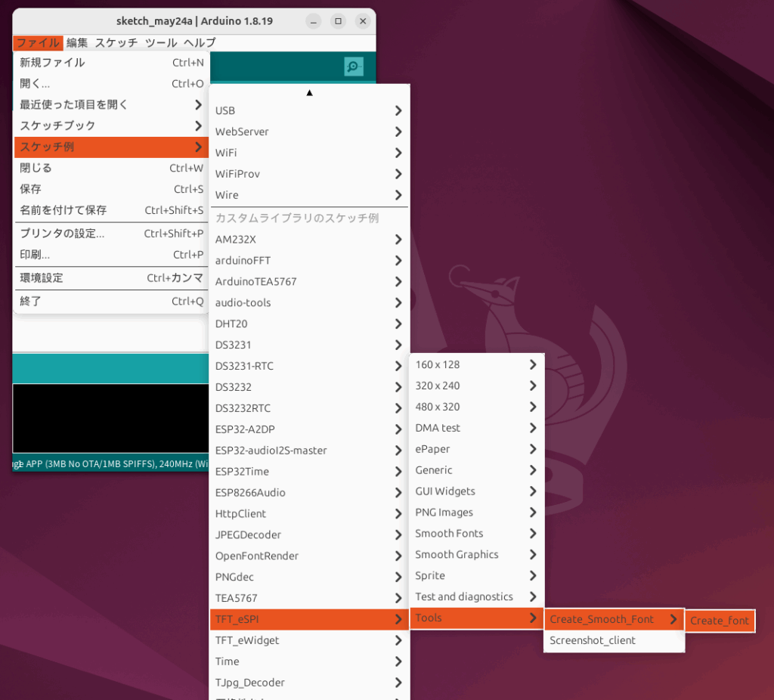Choose 開く... to open a sketch
Viewport: 774px width, 700px height.
point(112,84)
